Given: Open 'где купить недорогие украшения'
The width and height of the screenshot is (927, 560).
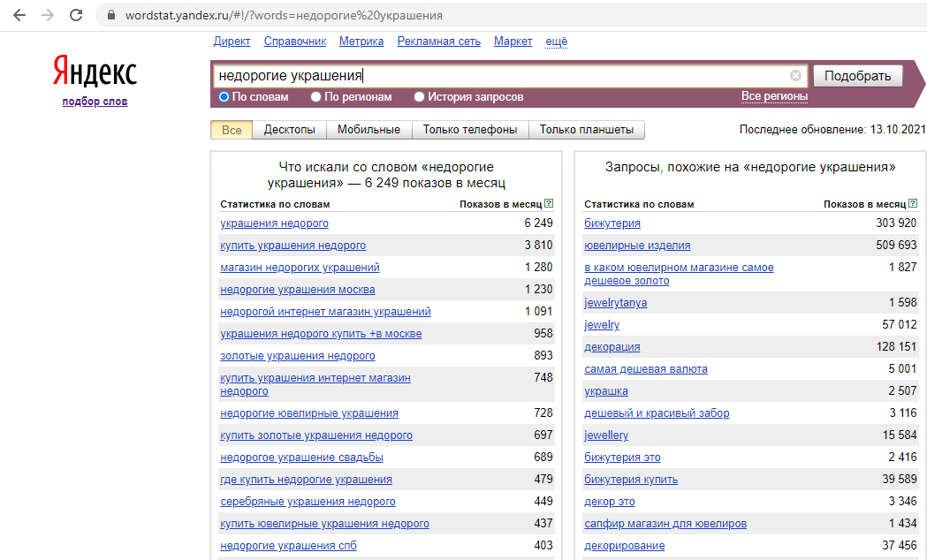Looking at the screenshot, I should (x=307, y=479).
